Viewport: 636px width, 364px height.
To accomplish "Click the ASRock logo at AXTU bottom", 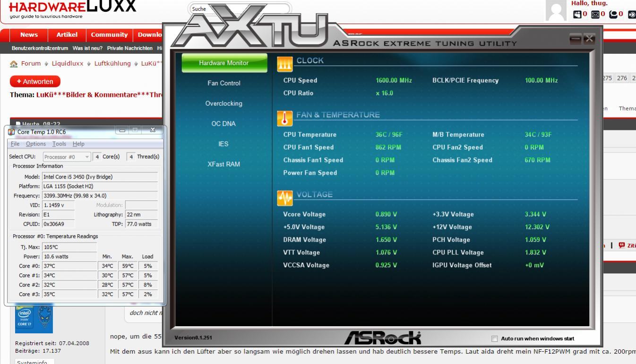I will click(x=383, y=338).
